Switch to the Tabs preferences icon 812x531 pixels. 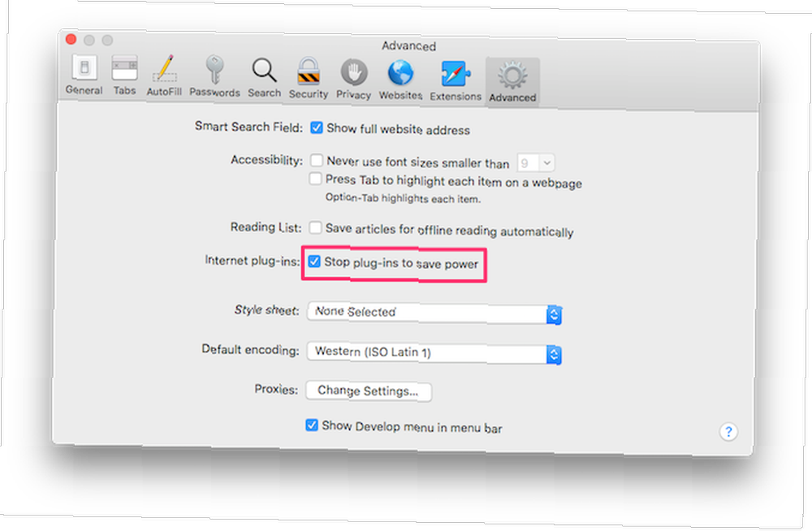pos(124,76)
